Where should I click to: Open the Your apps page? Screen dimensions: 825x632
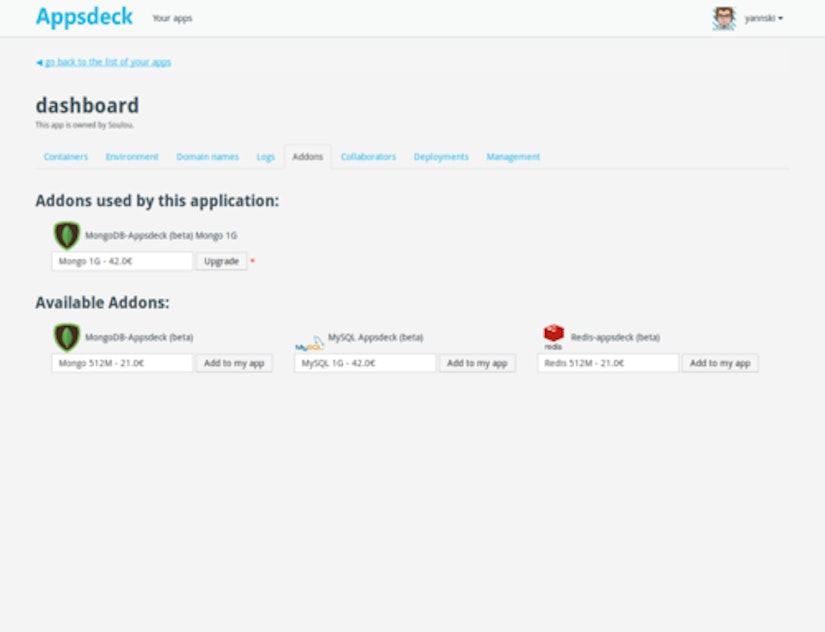[172, 18]
